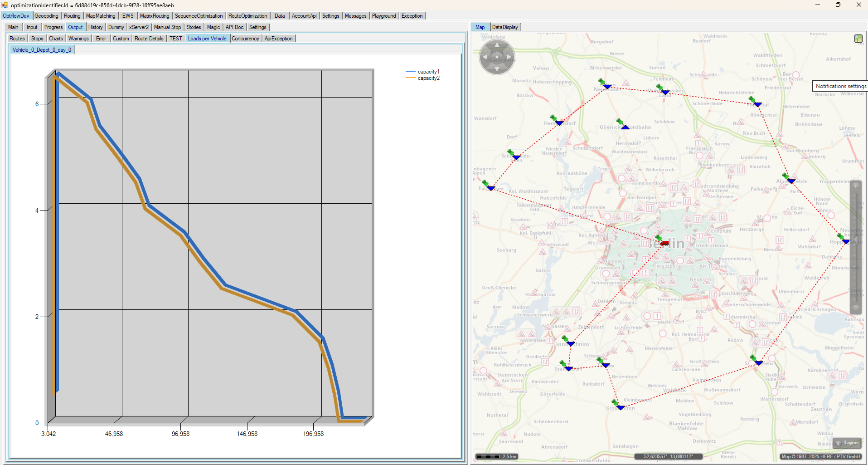Open the SequenceOptimization top-level tab

(x=199, y=16)
